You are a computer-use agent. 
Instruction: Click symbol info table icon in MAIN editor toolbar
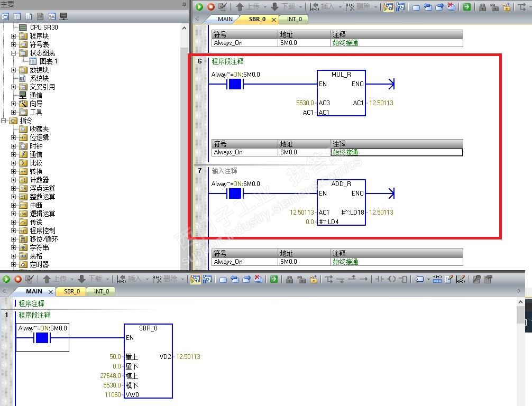point(437,279)
